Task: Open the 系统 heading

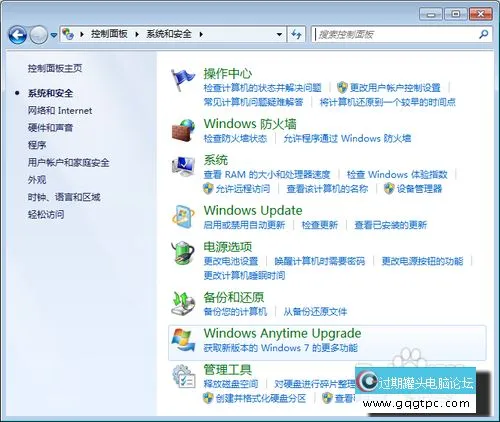Action: point(216,160)
